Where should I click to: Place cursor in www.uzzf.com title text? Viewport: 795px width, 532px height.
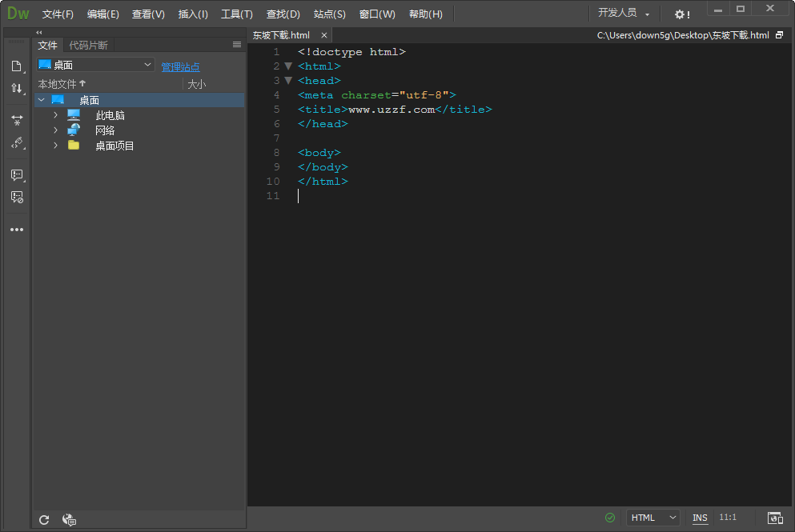(x=391, y=110)
